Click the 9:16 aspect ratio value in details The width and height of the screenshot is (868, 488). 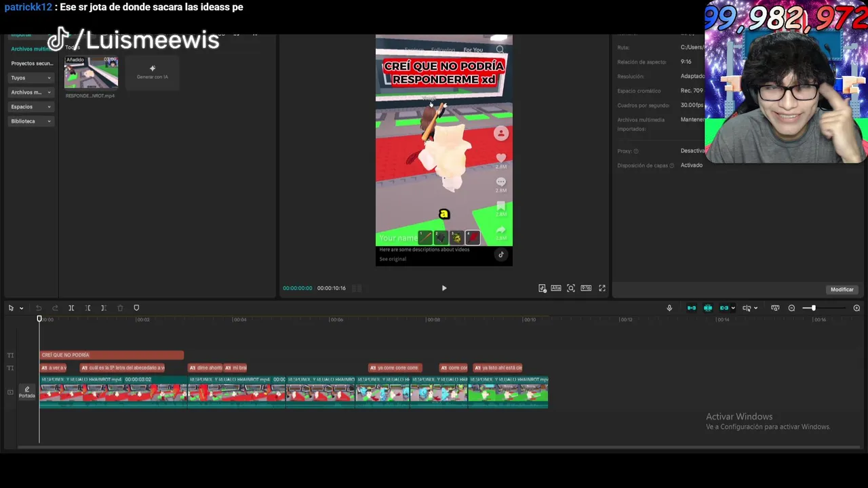686,62
